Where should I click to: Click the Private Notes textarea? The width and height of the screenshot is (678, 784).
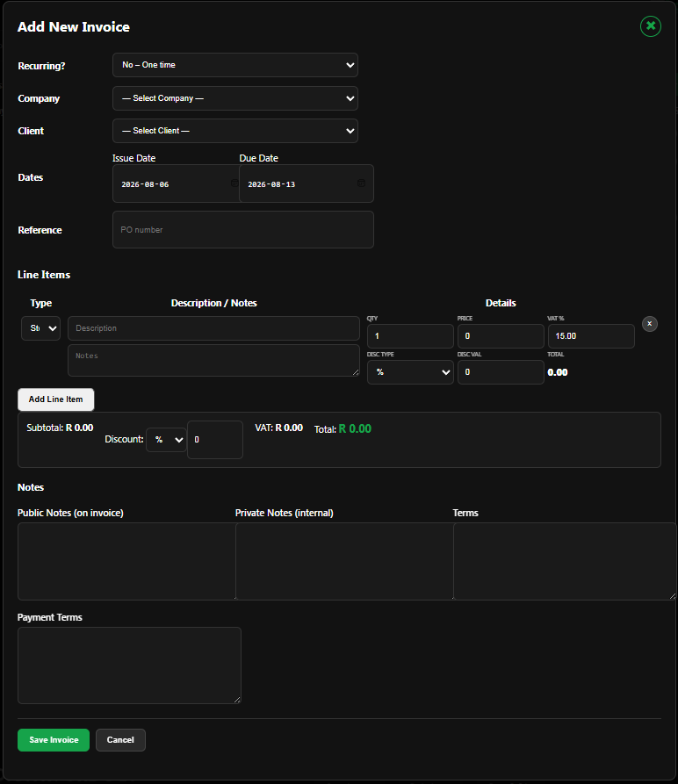click(344, 561)
